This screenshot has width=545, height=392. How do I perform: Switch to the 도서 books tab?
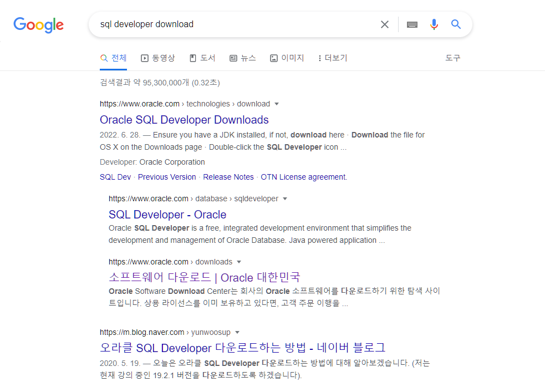pos(202,58)
